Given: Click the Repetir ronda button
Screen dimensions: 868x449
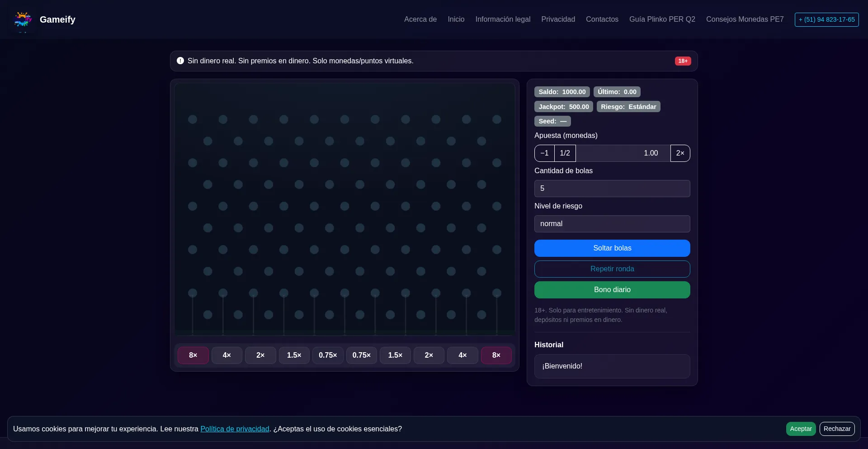Looking at the screenshot, I should [612, 269].
